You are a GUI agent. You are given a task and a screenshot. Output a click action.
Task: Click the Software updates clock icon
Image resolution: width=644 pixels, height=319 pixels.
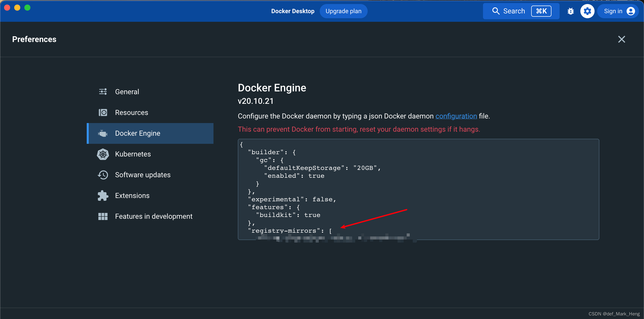(x=103, y=175)
